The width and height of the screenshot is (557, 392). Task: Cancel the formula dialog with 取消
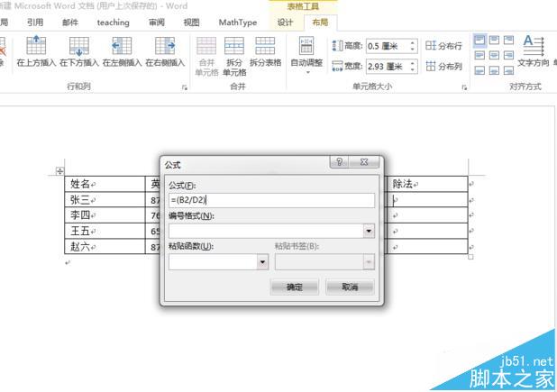(x=350, y=287)
